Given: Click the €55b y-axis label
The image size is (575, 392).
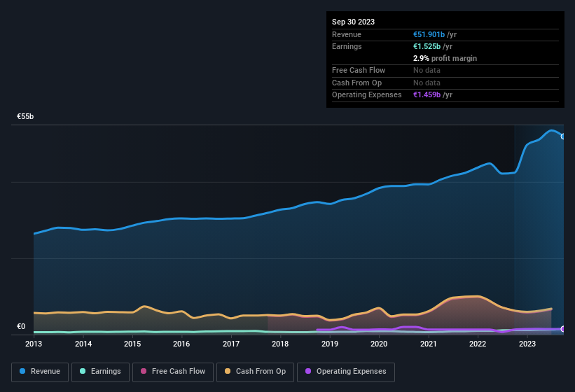Looking at the screenshot, I should tap(25, 116).
